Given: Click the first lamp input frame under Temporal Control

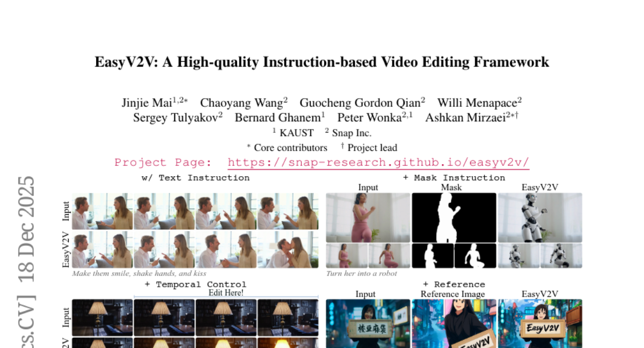Looking at the screenshot, I should [103, 317].
